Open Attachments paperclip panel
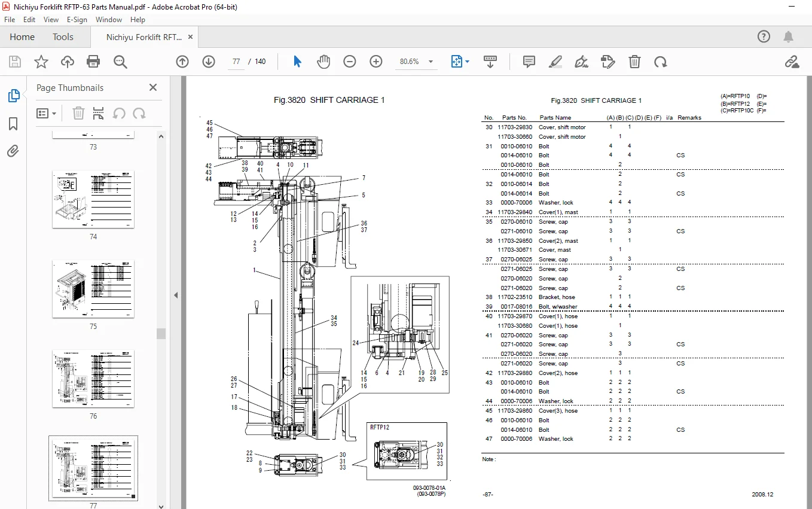 13,151
